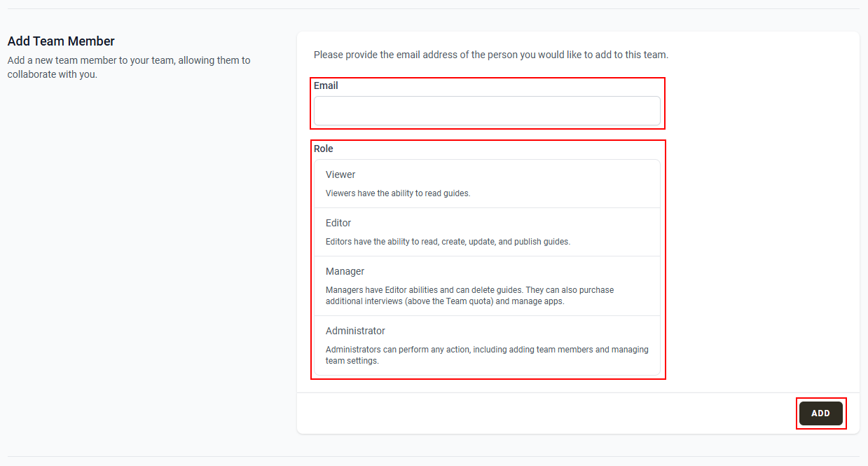
Task: Click the 'Please provide the email address' instruction
Action: pos(491,55)
